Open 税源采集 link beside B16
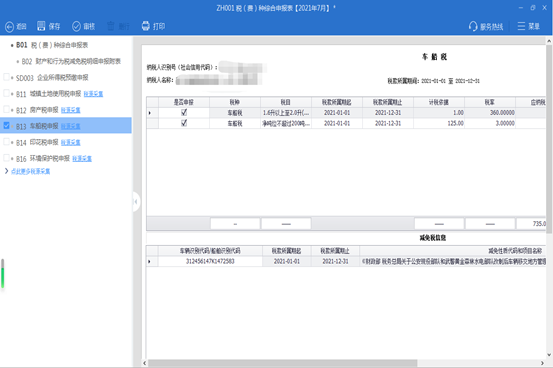Screen dimensions: 553x368 coord(82,159)
